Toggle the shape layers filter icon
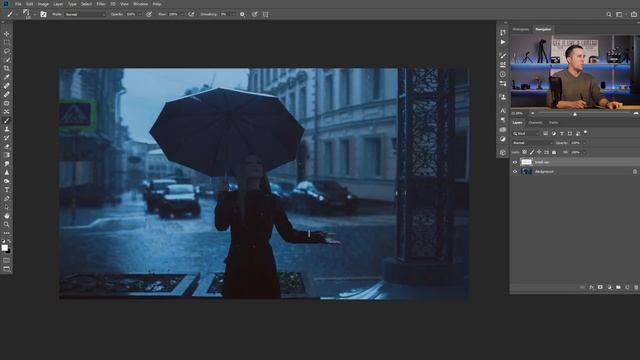 570,133
